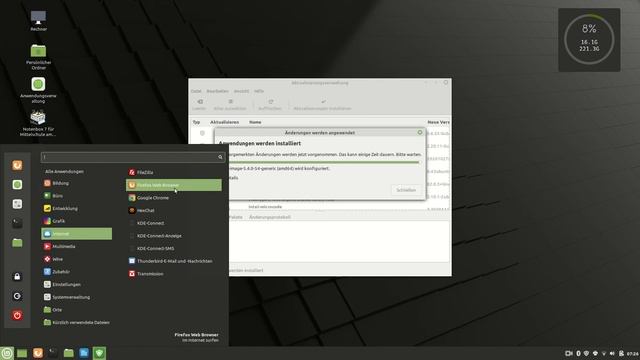Open the Datei menu in update manager

tap(196, 91)
